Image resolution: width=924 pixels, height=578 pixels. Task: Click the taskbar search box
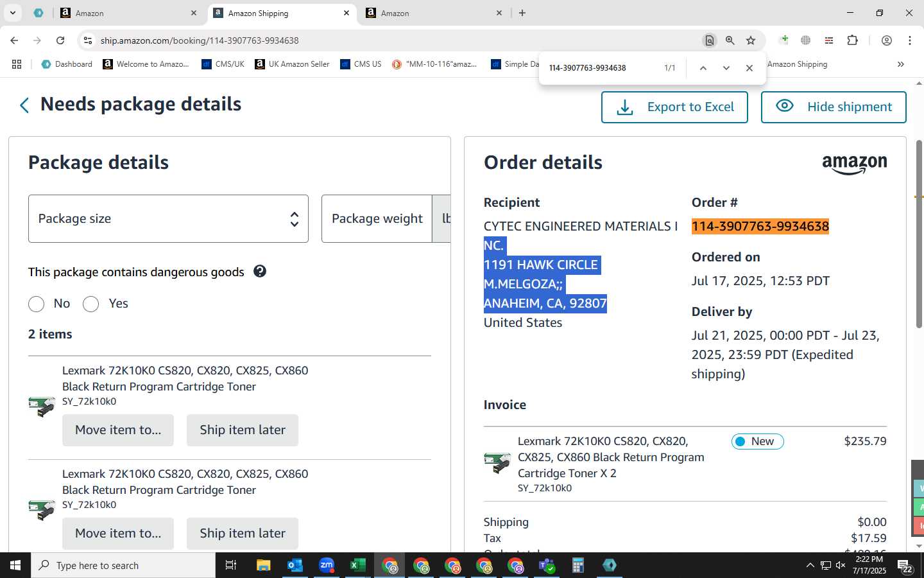click(x=123, y=565)
